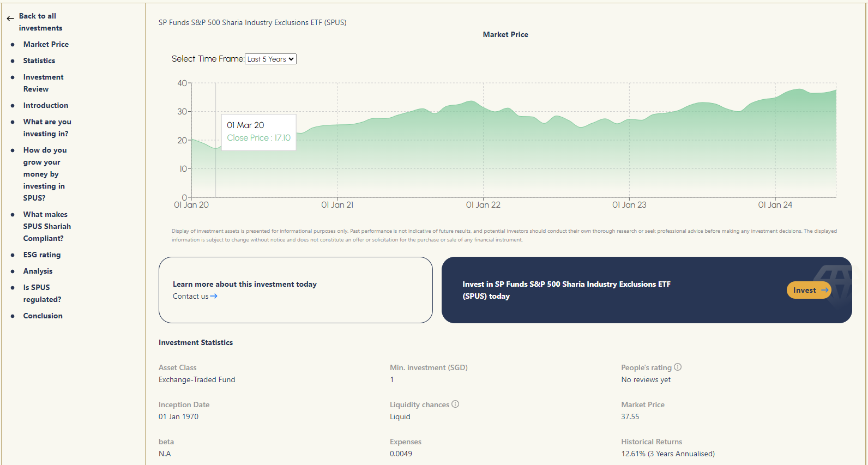Select ESG rating sidebar link
868x465 pixels.
click(x=41, y=255)
